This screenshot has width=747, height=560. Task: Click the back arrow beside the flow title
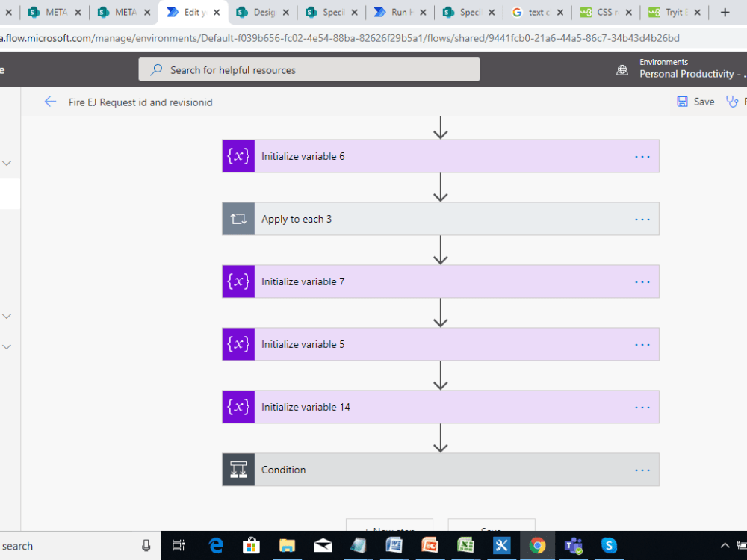pyautogui.click(x=50, y=102)
